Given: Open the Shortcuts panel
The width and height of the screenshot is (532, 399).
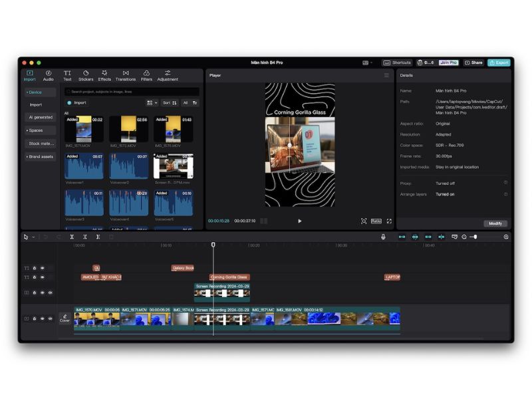Looking at the screenshot, I should tap(397, 63).
